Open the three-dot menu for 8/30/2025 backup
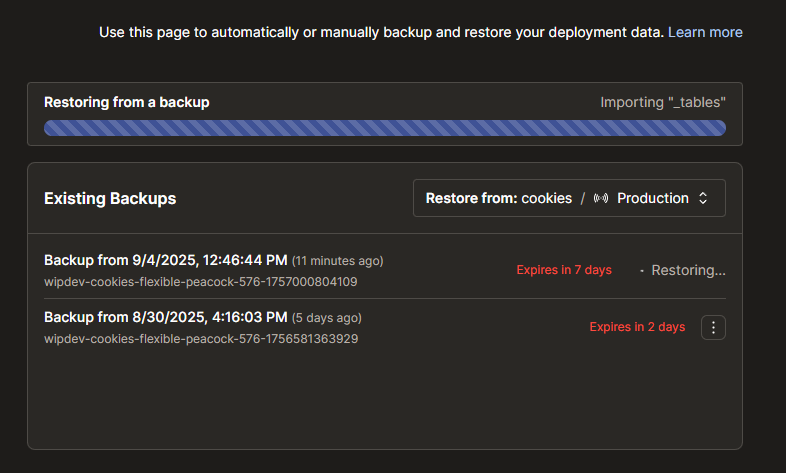The width and height of the screenshot is (786, 473). click(713, 328)
